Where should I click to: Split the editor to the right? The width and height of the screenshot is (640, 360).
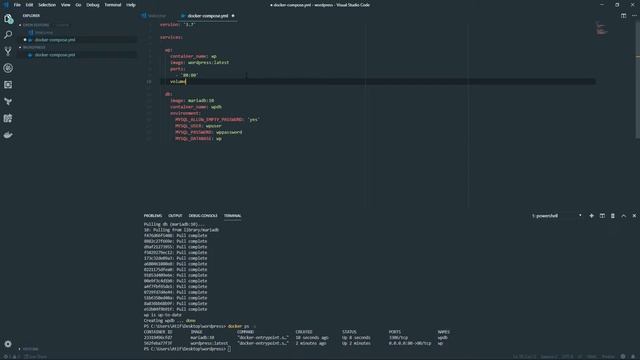pyautogui.click(x=623, y=16)
